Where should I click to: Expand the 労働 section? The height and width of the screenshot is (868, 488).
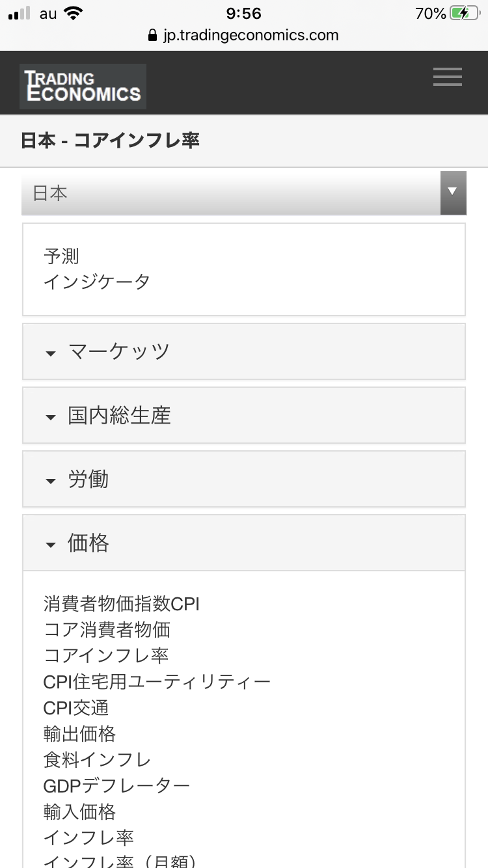[x=244, y=479]
